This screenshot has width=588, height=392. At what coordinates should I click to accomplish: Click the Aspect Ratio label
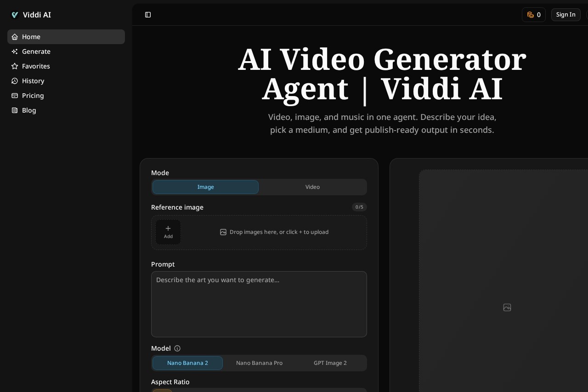pos(170,382)
